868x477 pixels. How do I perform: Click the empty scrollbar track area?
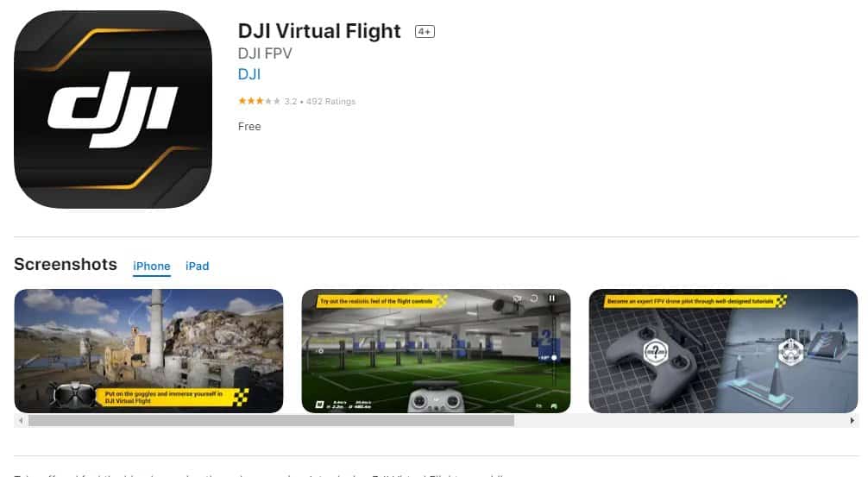pos(680,421)
